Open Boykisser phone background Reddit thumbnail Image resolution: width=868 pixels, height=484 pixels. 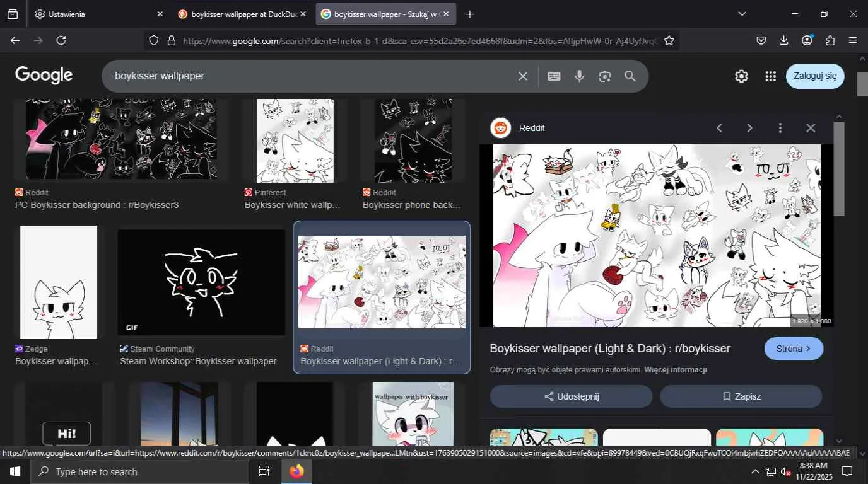pos(413,141)
